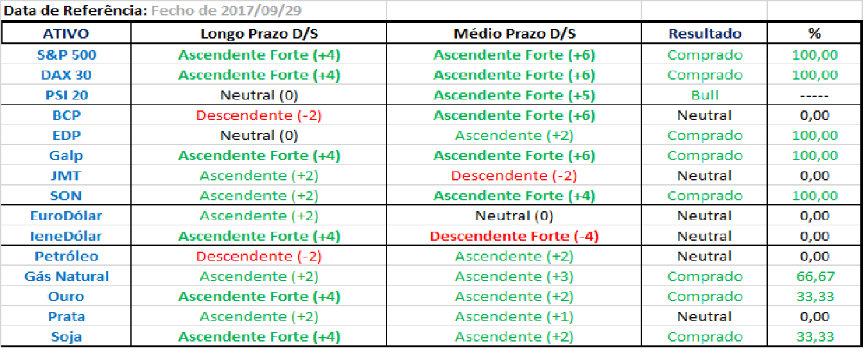Select the Bull result cell for PSI 20

(x=704, y=96)
